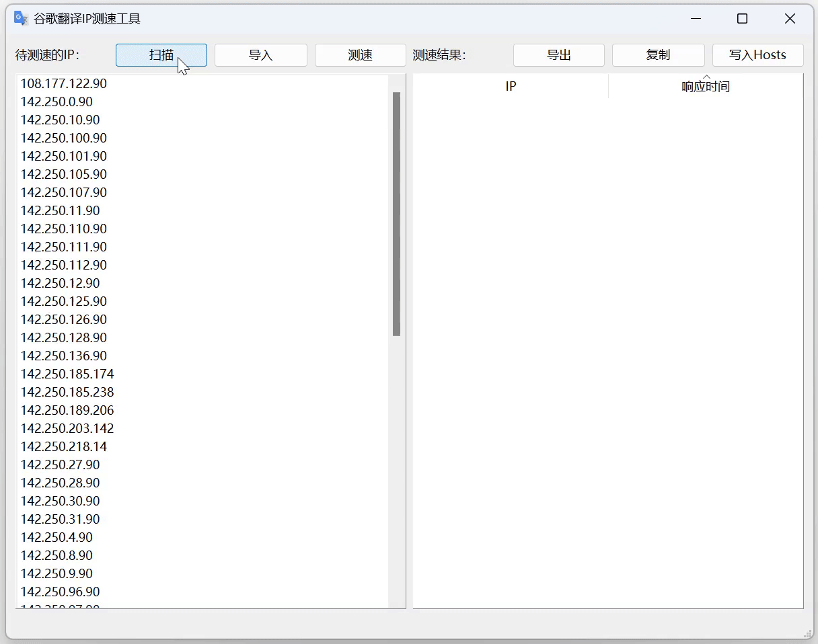Close the 谷歌翻译IP测速工具 window

click(790, 19)
